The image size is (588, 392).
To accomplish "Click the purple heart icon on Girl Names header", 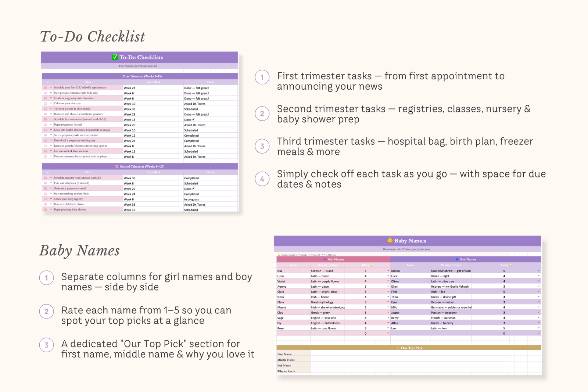I will pos(325,259).
